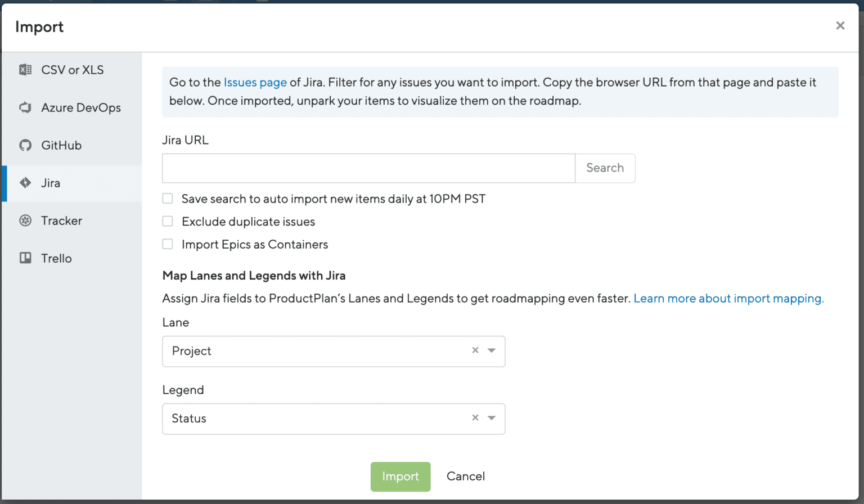Enable daily auto import at 10PM PST
This screenshot has width=864, height=504.
click(168, 198)
